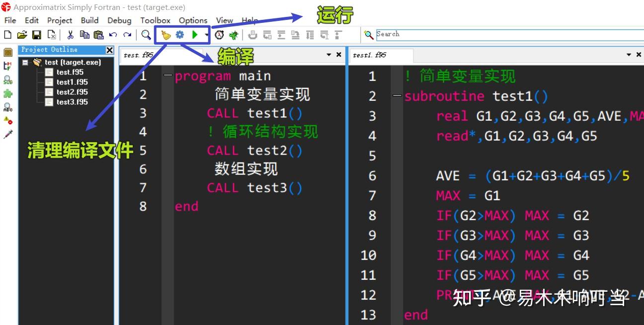Open the View menu
The width and height of the screenshot is (644, 325).
[x=224, y=20]
